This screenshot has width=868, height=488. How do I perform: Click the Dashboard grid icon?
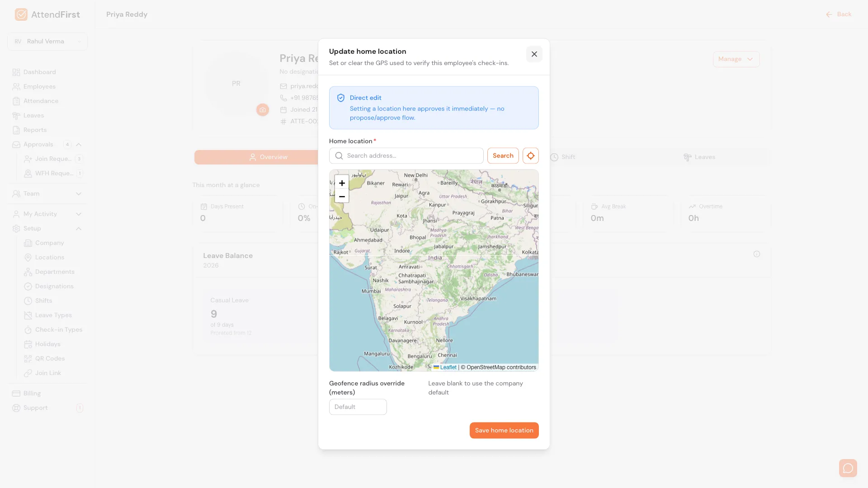pos(16,72)
